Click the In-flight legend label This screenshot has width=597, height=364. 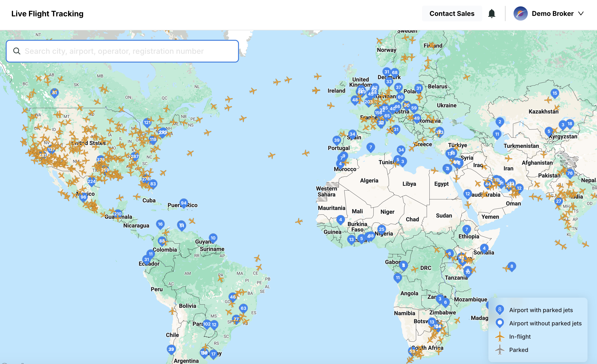pyautogui.click(x=520, y=337)
